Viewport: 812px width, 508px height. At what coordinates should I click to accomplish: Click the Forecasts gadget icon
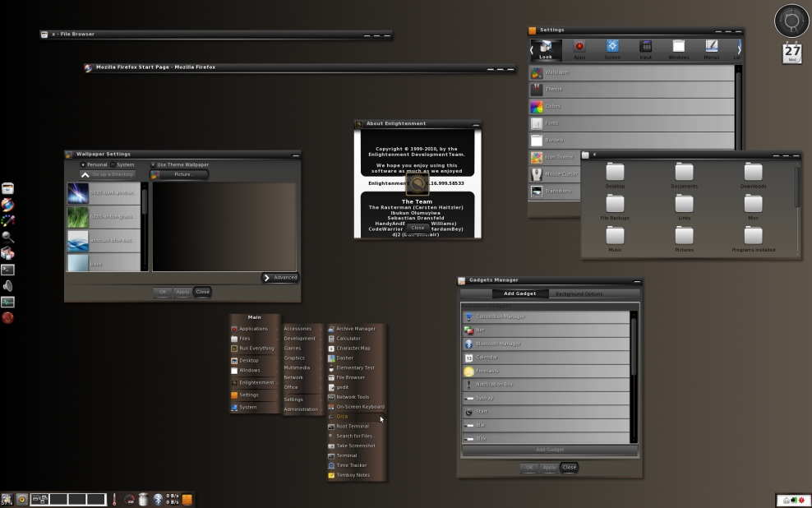click(x=469, y=371)
